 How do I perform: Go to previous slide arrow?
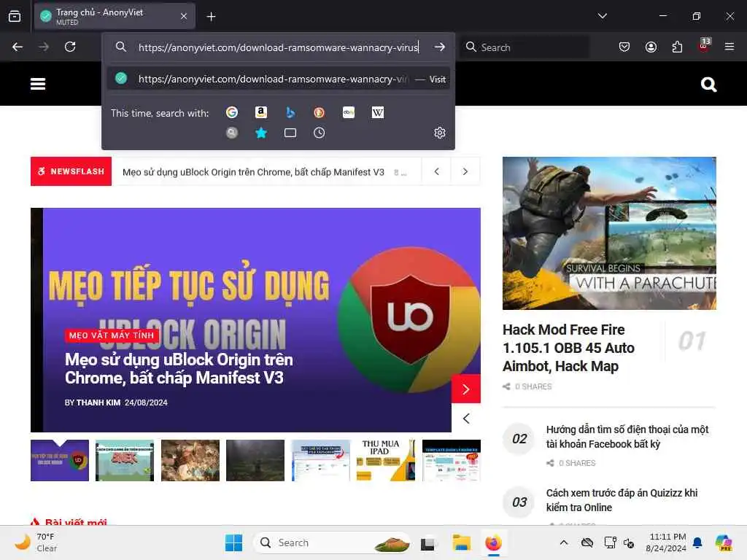[466, 419]
